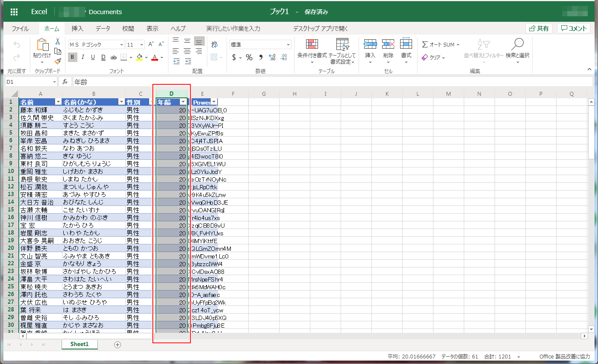The image size is (598, 364).
Task: Apply comma style number format
Action: pyautogui.click(x=260, y=57)
